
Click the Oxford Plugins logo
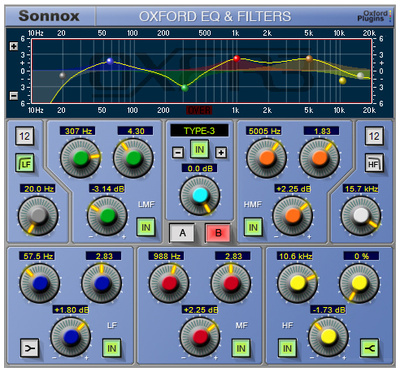coord(375,16)
